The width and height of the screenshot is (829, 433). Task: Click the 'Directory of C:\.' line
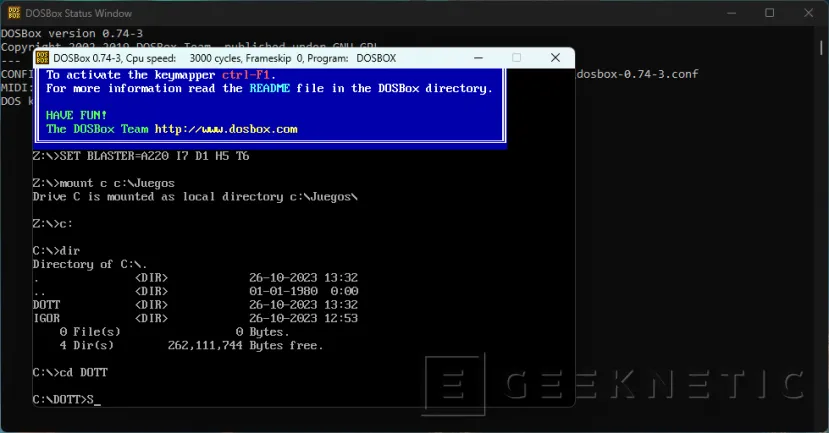click(x=90, y=264)
